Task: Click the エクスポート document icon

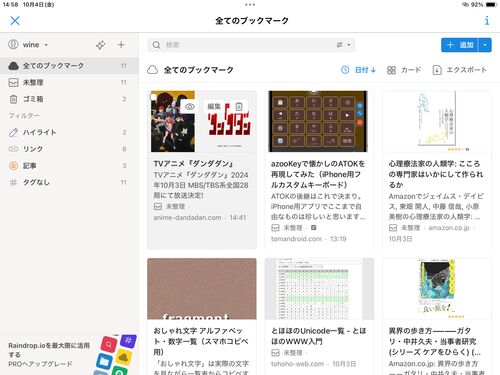Action: [x=437, y=70]
